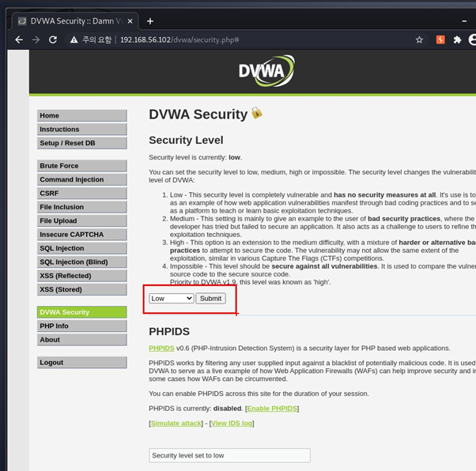Open the File Inclusion page
476x471 pixels.
click(82, 207)
